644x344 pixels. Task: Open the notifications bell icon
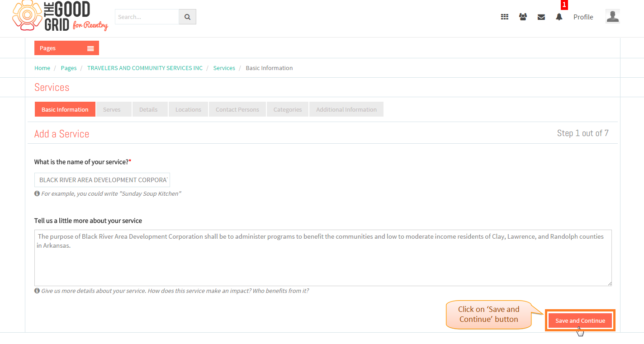point(559,17)
